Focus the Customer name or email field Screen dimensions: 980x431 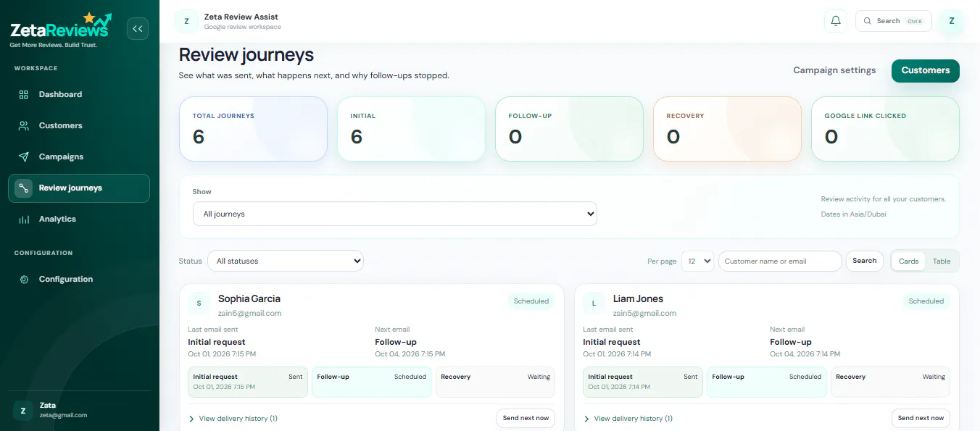[780, 261]
